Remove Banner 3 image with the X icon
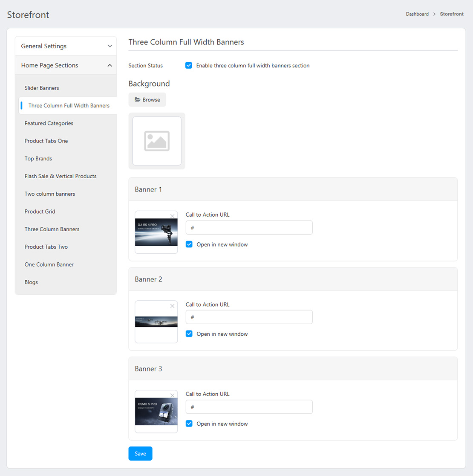This screenshot has width=473, height=476. click(x=172, y=395)
